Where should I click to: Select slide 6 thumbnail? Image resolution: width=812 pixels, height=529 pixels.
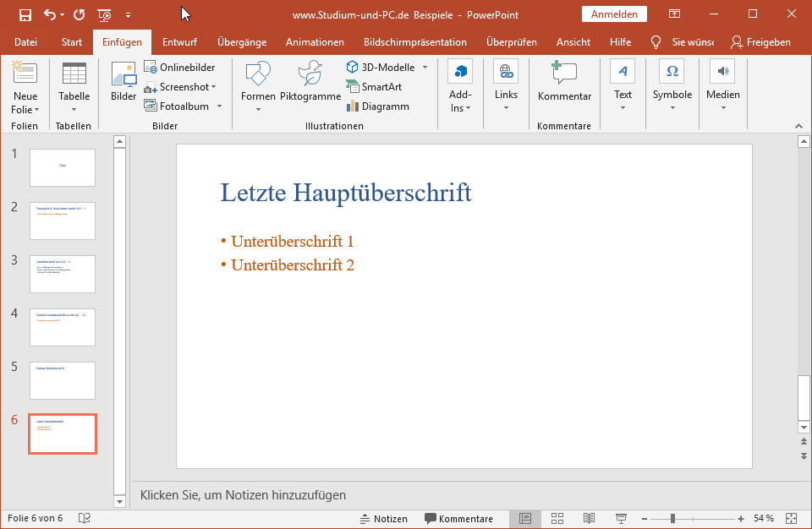pos(63,434)
